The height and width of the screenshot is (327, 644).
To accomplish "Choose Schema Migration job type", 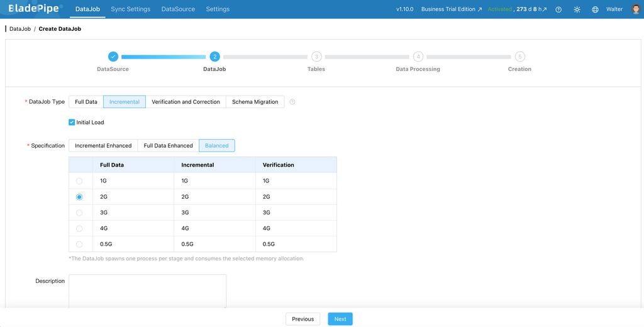I will coord(255,102).
